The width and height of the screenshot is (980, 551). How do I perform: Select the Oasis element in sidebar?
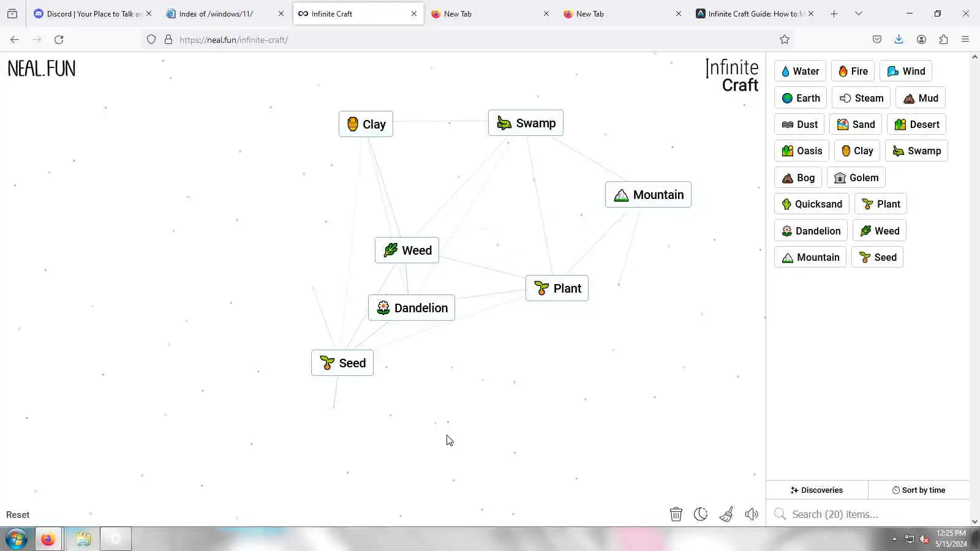coord(802,151)
